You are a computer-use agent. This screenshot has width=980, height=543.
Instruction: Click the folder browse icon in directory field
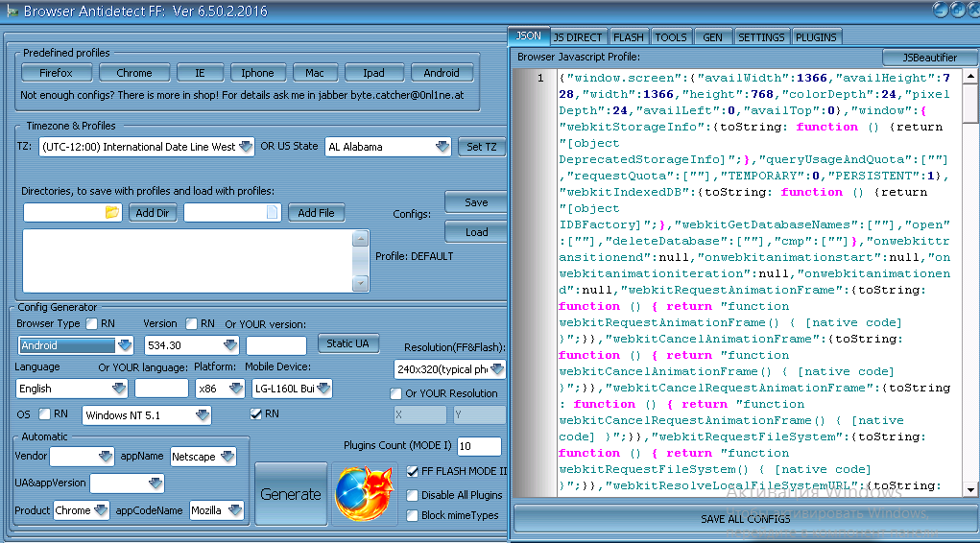tap(111, 212)
